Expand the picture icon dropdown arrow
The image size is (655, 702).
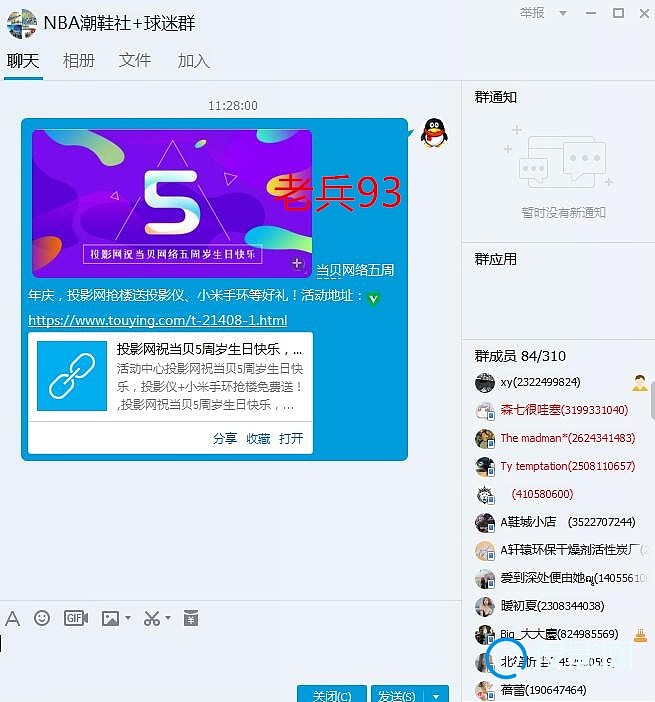point(128,618)
